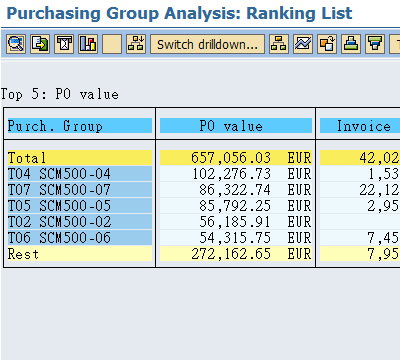Click the Switch drilldown... button
The width and height of the screenshot is (400, 360).
tap(207, 44)
